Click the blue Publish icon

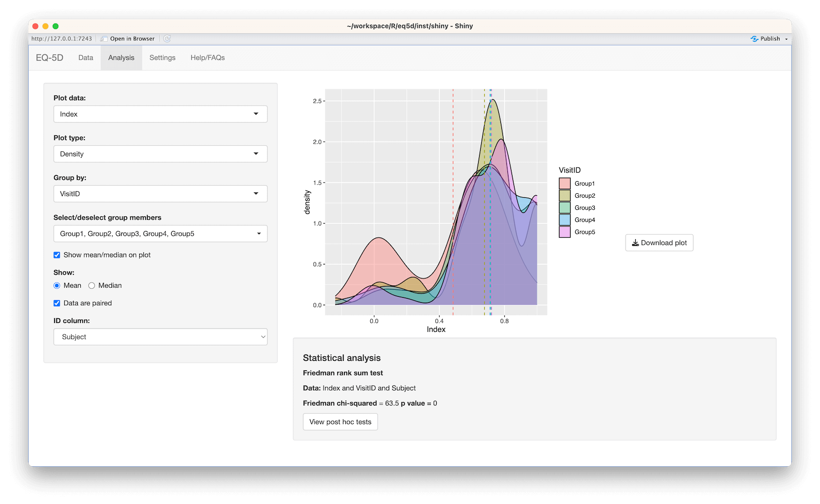click(755, 38)
